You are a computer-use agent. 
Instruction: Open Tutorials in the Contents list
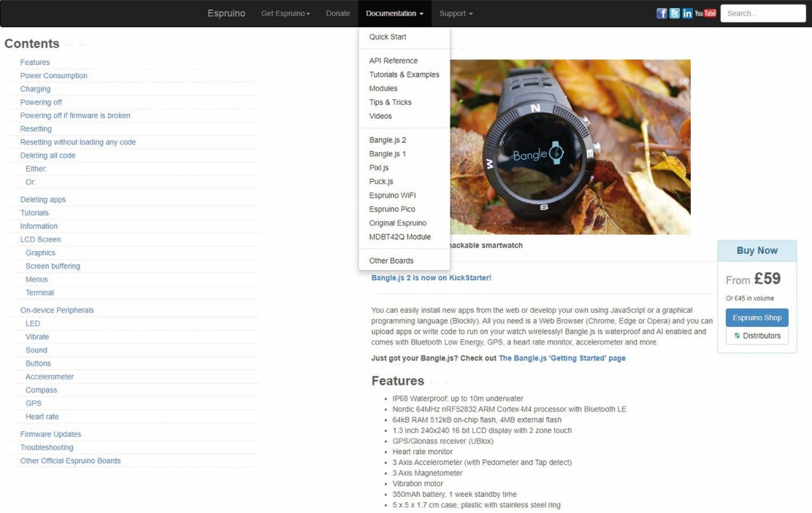[35, 213]
